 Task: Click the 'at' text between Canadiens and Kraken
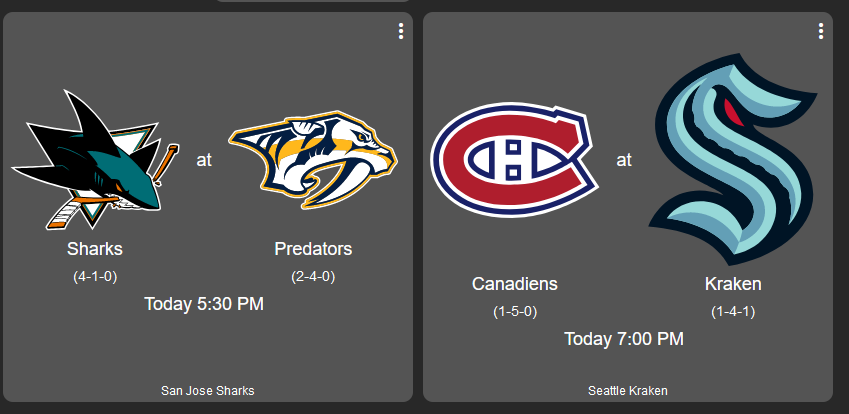pyautogui.click(x=624, y=160)
